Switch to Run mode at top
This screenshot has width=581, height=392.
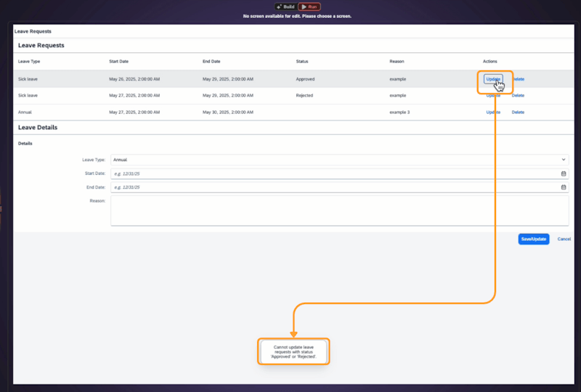(309, 7)
